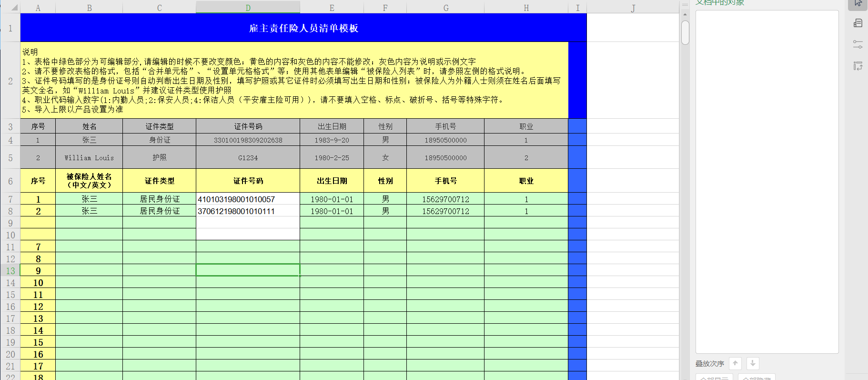The height and width of the screenshot is (380, 868).
Task: Click the title cell 雇主责任险人员清单模板
Action: tap(303, 28)
